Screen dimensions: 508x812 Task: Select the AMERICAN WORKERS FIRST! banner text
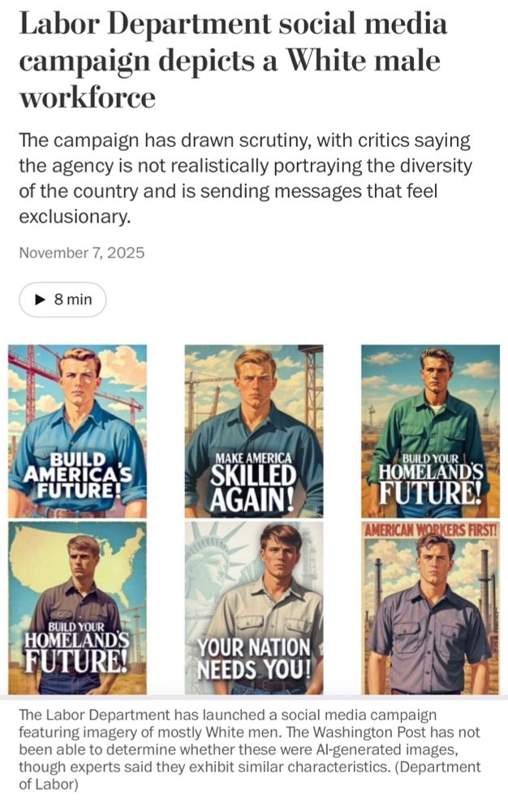430,529
